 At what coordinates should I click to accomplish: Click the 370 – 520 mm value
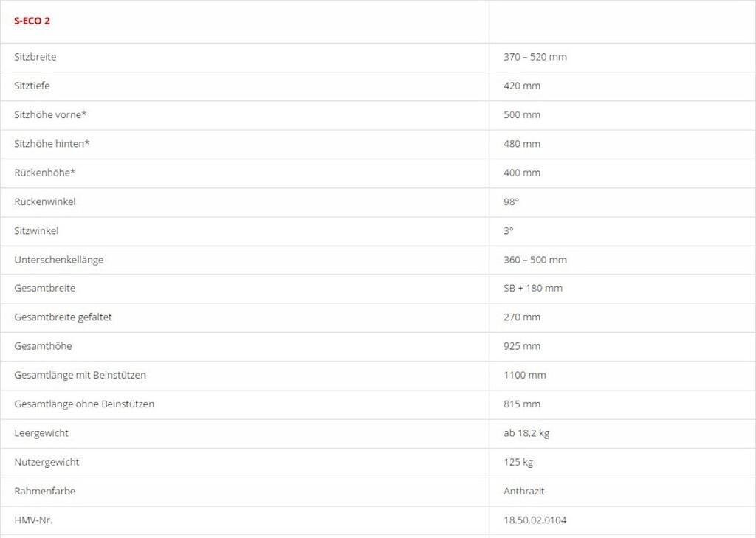tap(535, 57)
